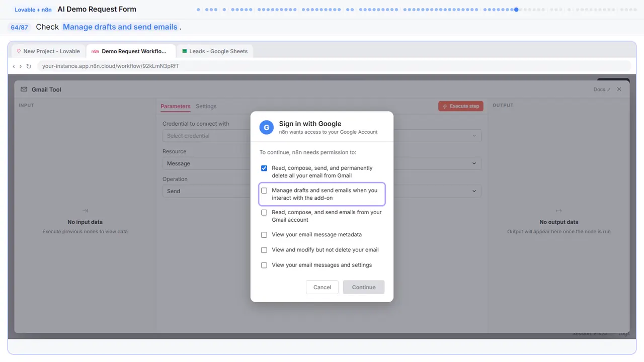Click the envelope icon beside Gmail Tool
This screenshot has width=644, height=362.
pyautogui.click(x=24, y=89)
